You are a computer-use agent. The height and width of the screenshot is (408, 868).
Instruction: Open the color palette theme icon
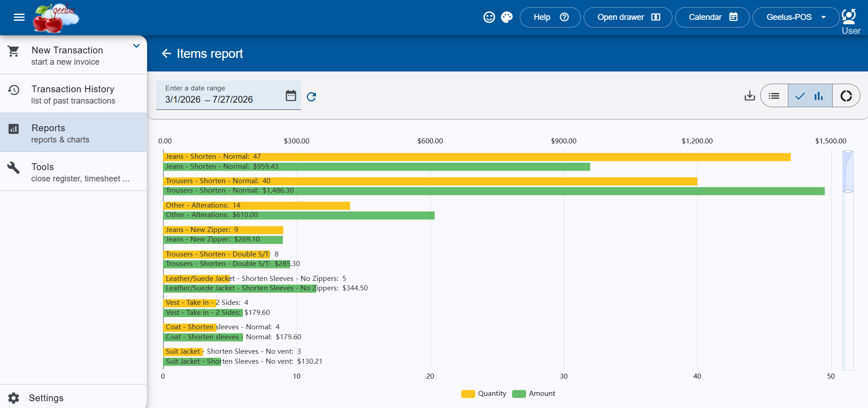507,17
